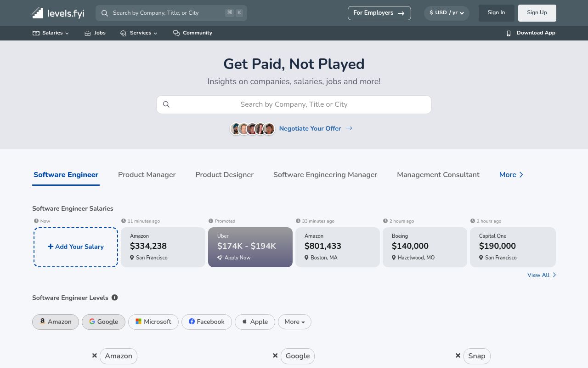Open the Amazon $801,433 Boston salary card
Screen dimensions: 588x368
(x=338, y=247)
